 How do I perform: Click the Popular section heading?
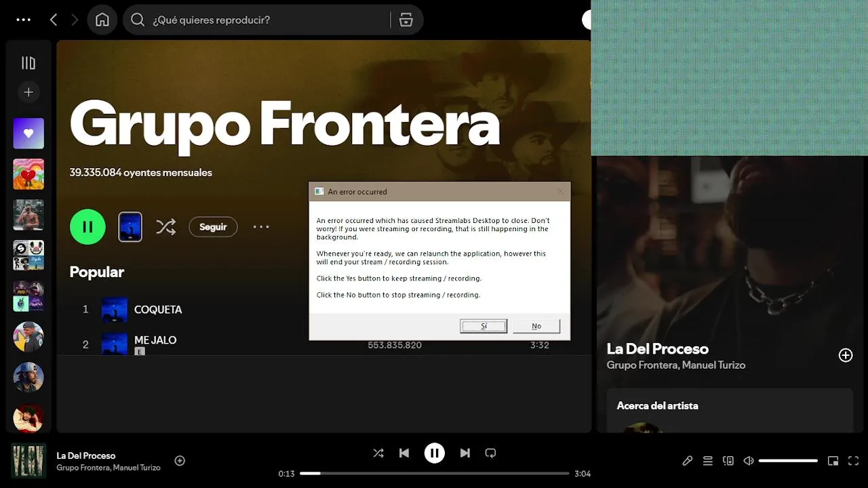tap(97, 272)
